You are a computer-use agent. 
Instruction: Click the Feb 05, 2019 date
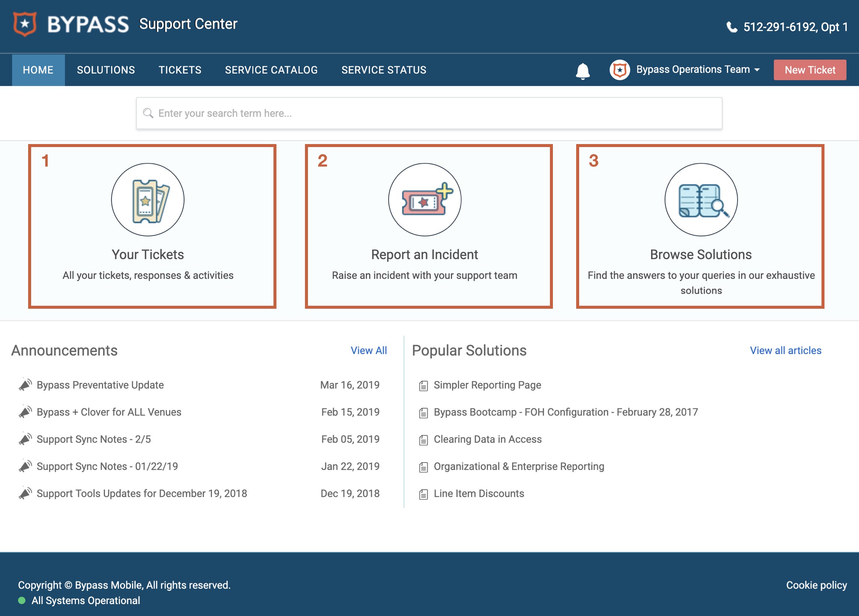(350, 439)
